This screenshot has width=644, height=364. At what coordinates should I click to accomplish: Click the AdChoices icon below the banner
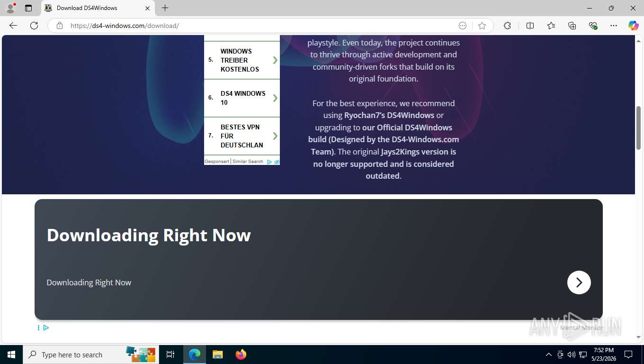(x=46, y=328)
